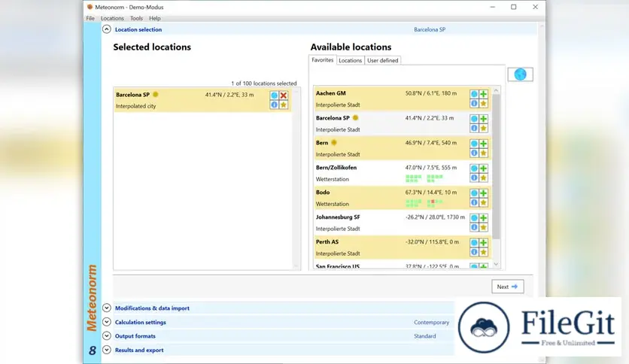Screen dimensions: 629x364
Task: Open the info icon for Bern/Zollikofen
Action: 474,177
